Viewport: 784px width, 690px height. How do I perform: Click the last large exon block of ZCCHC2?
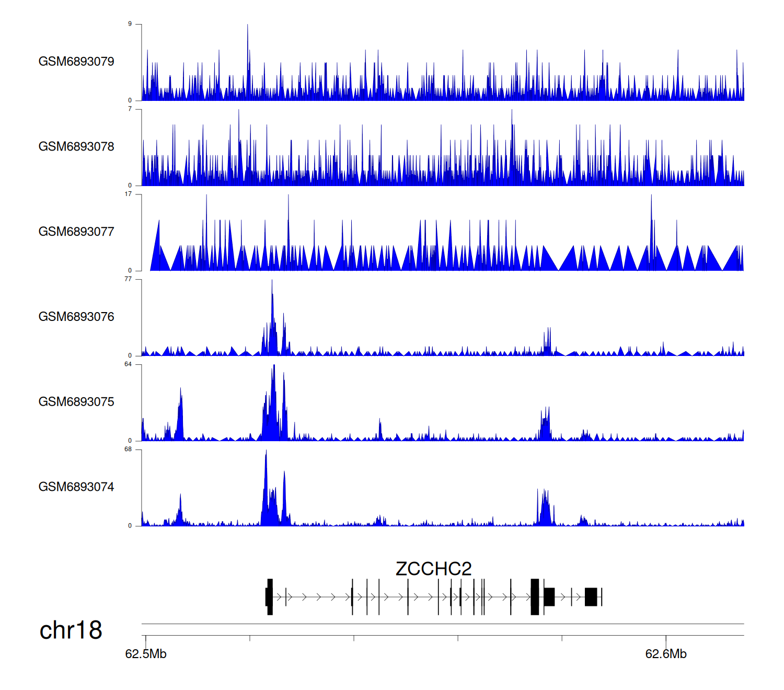591,596
